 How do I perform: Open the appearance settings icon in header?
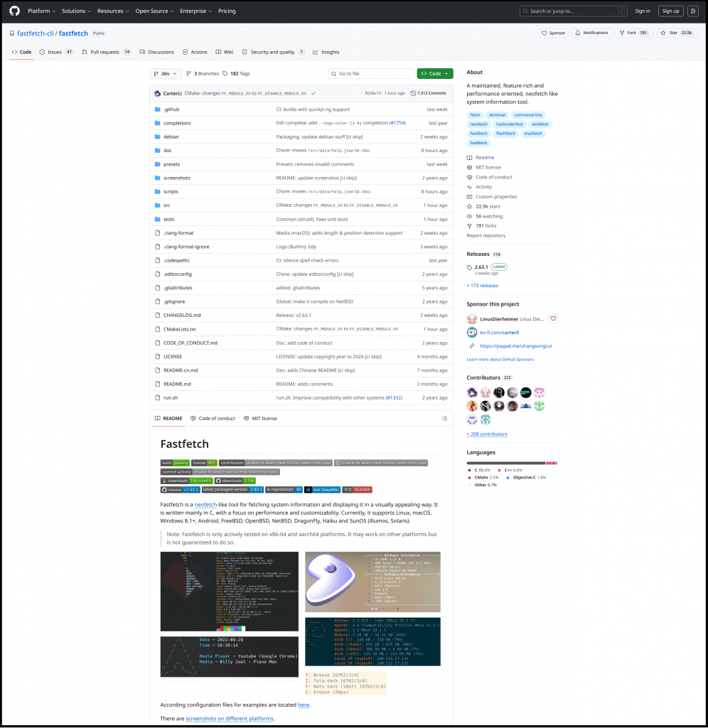(692, 11)
